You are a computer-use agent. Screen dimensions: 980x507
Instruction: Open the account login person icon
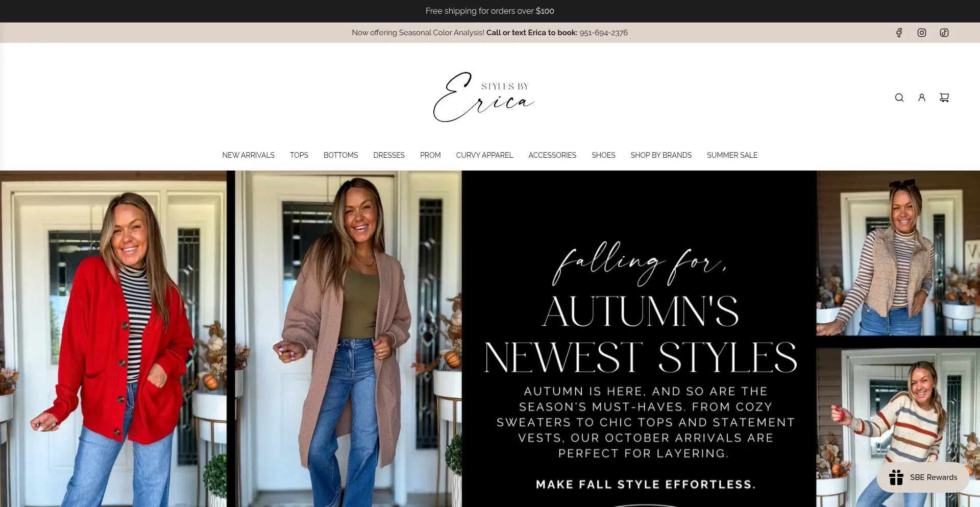pyautogui.click(x=922, y=98)
